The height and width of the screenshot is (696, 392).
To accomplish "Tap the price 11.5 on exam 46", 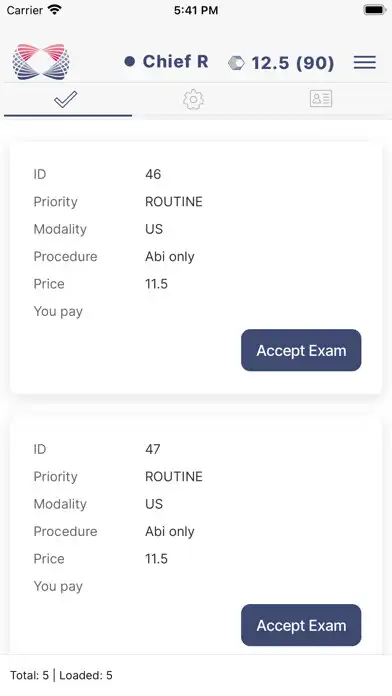I will click(x=156, y=284).
